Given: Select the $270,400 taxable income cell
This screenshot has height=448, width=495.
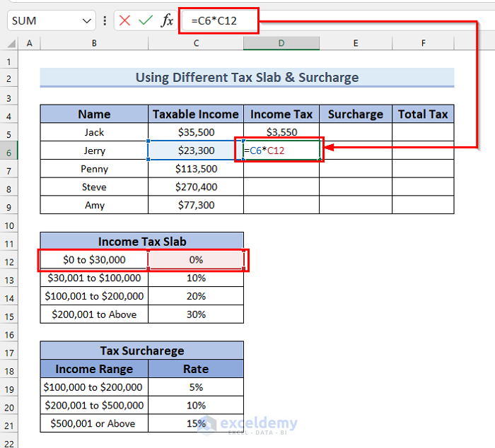Looking at the screenshot, I should 196,187.
